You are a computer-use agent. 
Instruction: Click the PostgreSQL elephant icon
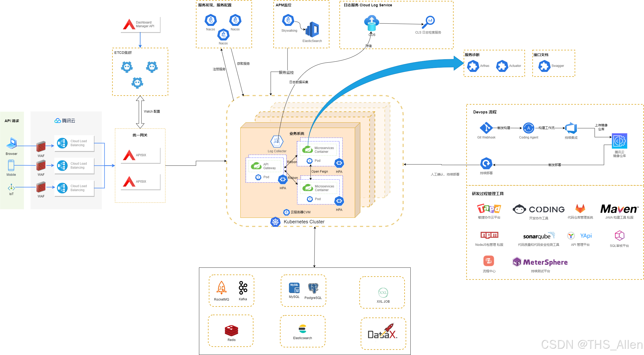(313, 288)
